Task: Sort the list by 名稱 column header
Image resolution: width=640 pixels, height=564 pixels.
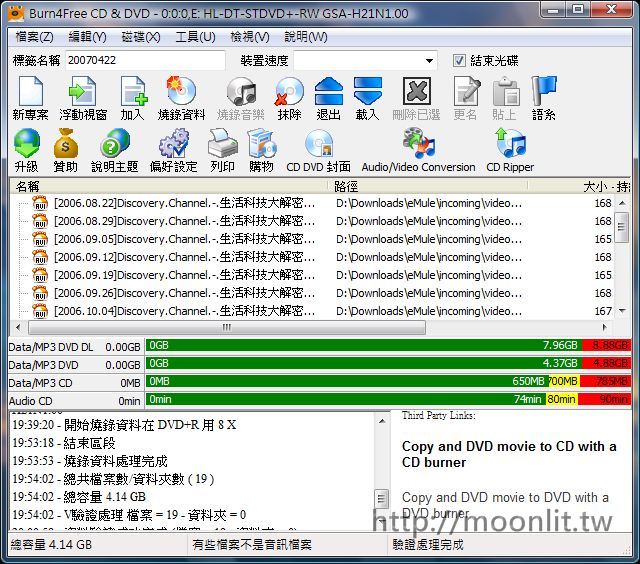Action: [170, 186]
